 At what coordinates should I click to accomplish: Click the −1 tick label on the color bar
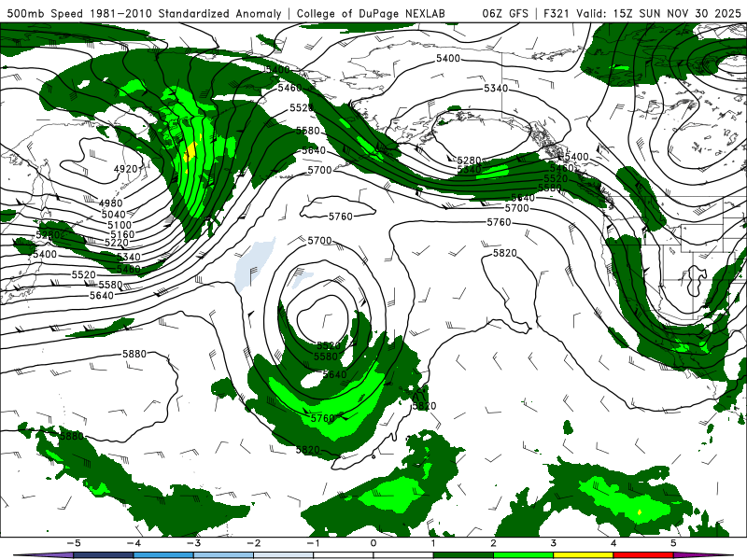click(313, 543)
